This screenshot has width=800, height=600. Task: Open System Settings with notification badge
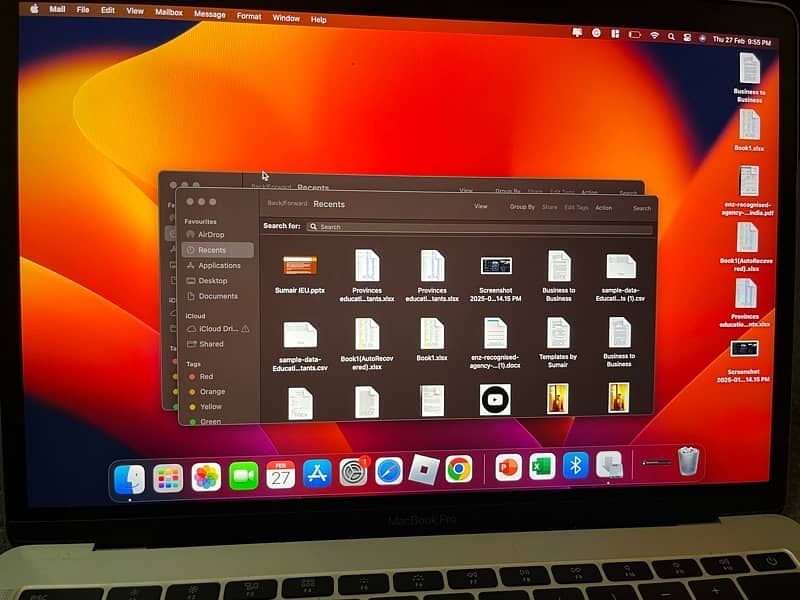[x=353, y=472]
